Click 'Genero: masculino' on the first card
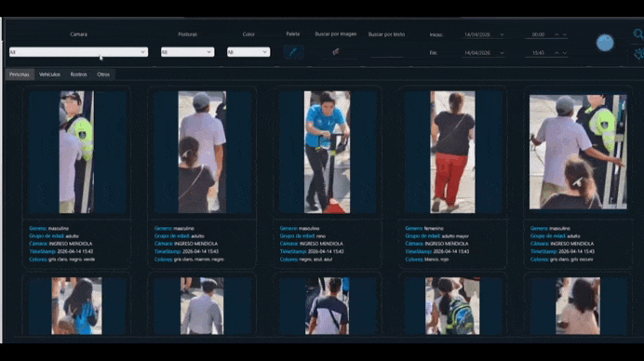 49,228
